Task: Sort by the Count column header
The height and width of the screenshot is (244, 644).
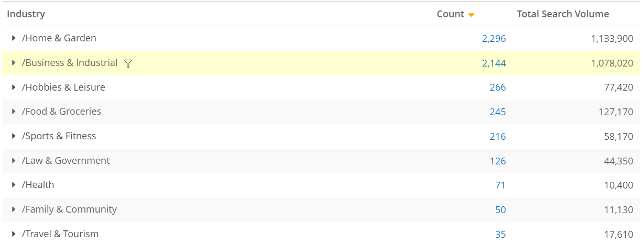Action: pyautogui.click(x=450, y=14)
